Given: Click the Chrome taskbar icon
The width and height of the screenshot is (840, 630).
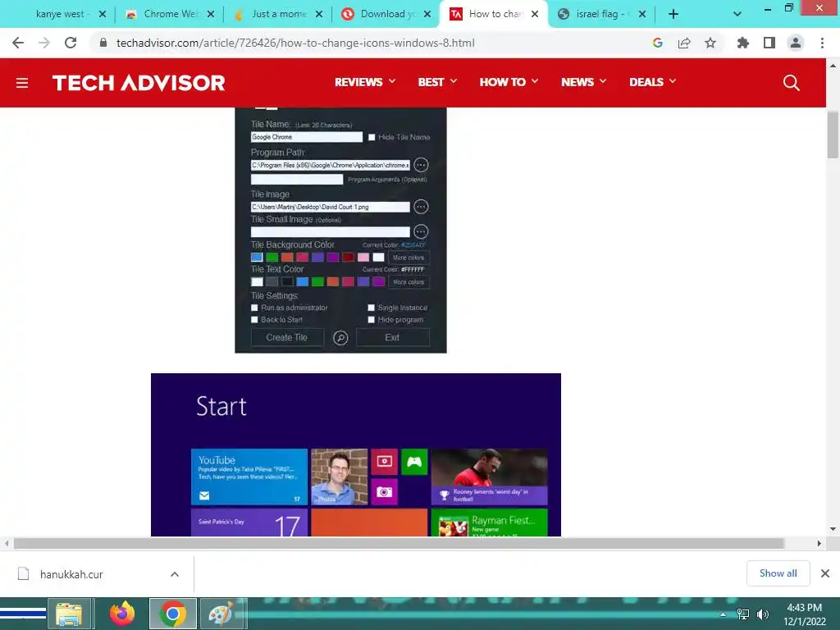Looking at the screenshot, I should coord(172,614).
